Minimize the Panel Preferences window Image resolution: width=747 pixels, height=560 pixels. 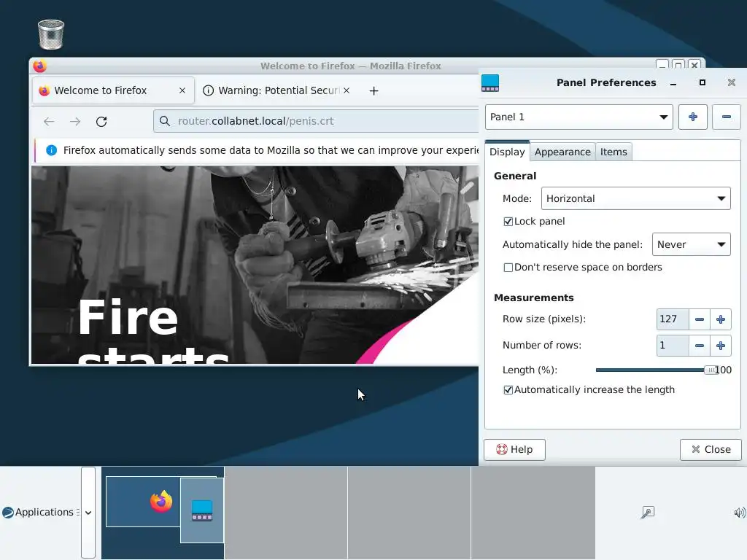coord(673,83)
